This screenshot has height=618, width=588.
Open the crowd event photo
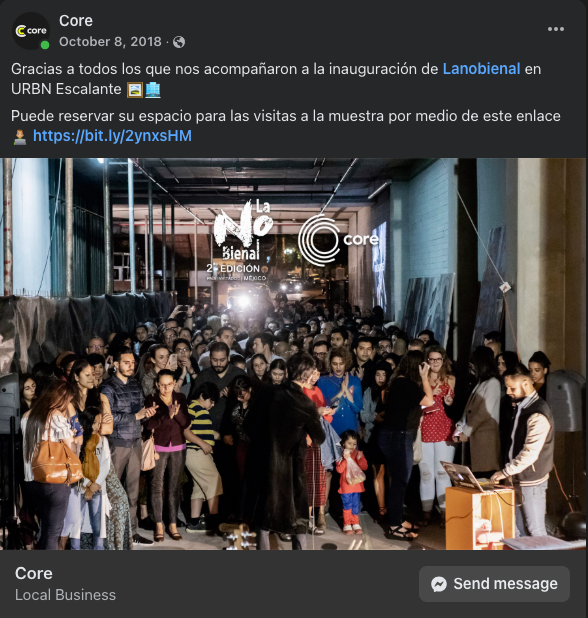click(293, 354)
